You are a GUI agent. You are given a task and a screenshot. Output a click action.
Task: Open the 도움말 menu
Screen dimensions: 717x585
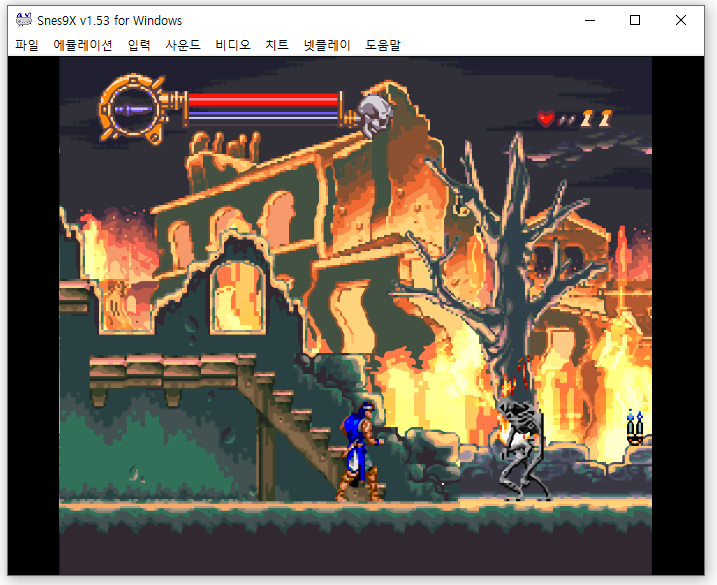[383, 45]
